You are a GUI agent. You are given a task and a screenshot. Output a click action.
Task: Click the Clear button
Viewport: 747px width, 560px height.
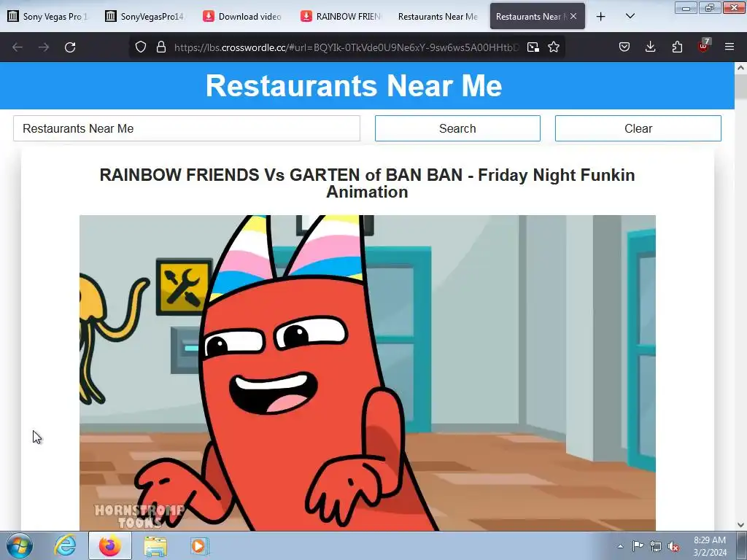click(638, 128)
